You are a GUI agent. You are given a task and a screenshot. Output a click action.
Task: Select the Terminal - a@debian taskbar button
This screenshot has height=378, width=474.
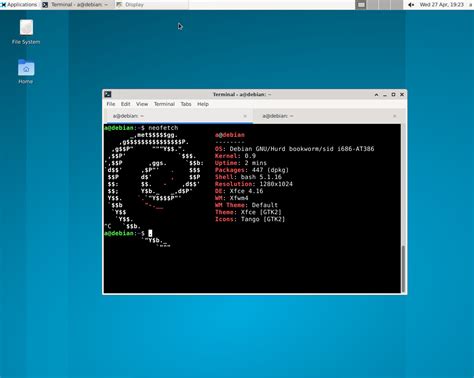[x=76, y=5]
